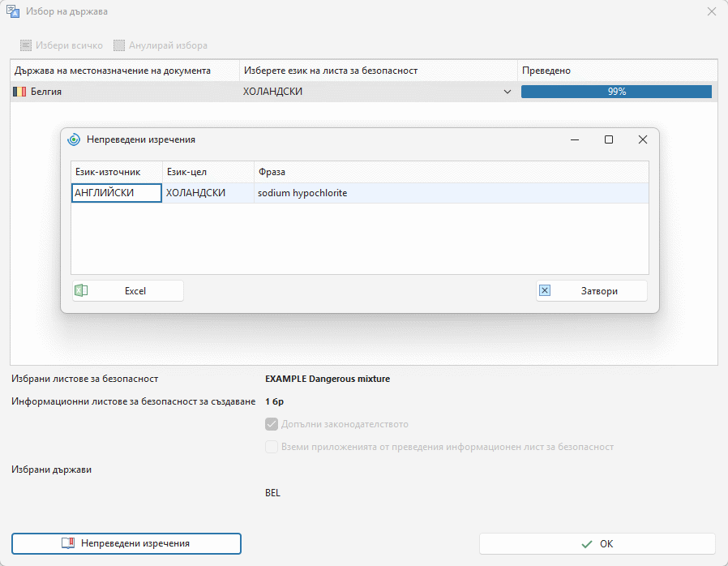Close the Избор на държава window

(x=712, y=11)
